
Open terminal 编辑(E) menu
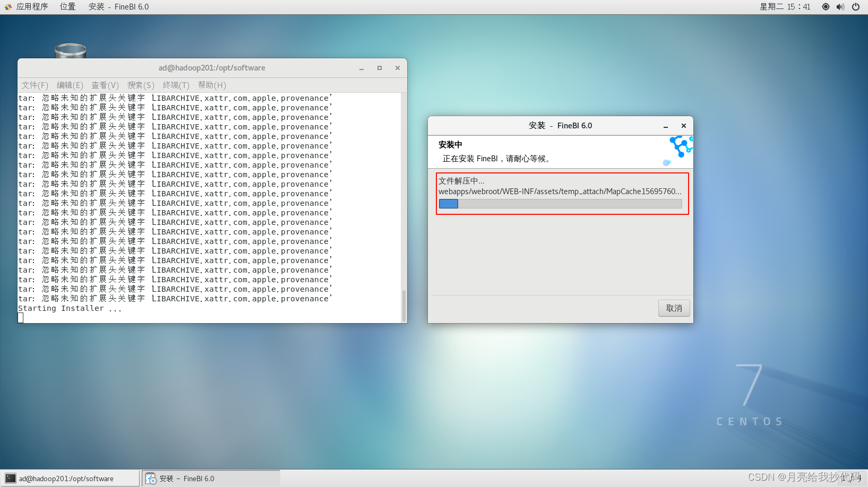(x=70, y=85)
